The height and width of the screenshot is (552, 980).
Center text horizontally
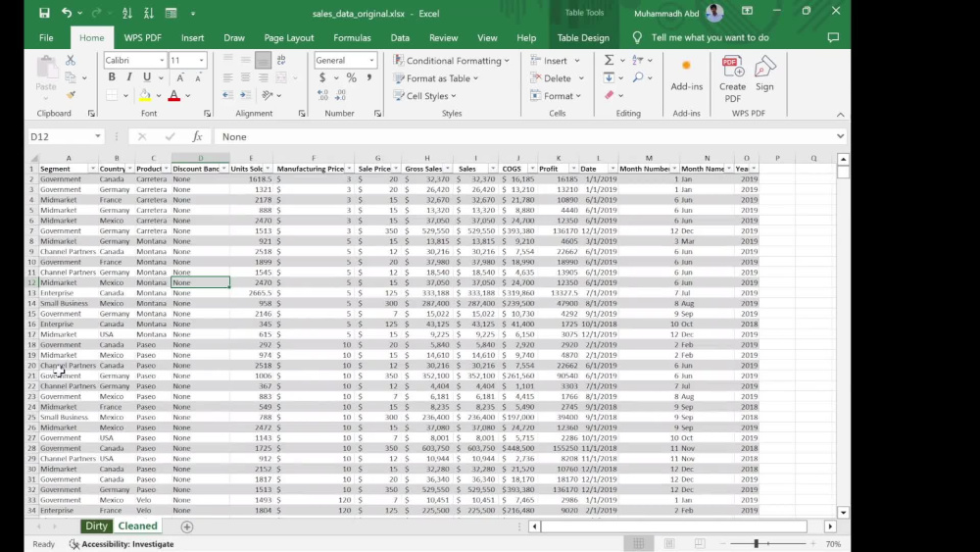[x=245, y=77]
